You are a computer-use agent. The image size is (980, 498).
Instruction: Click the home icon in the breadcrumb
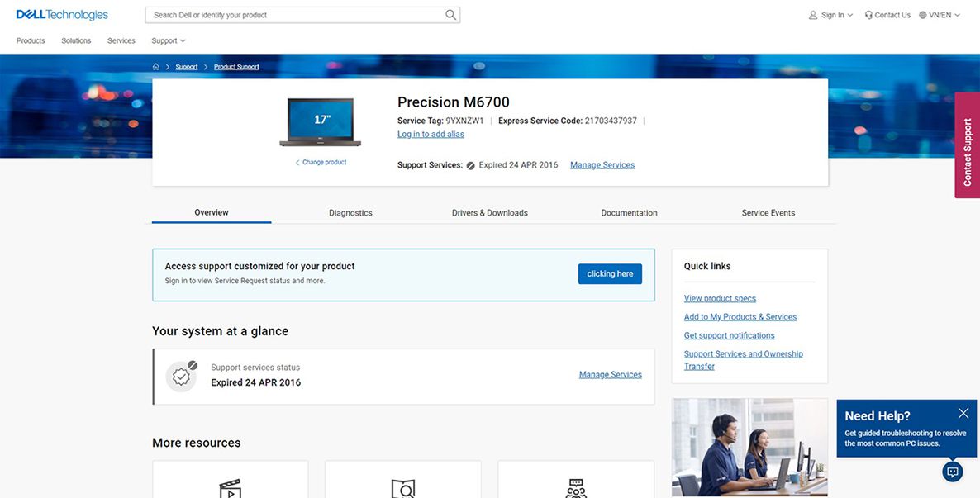tap(155, 66)
